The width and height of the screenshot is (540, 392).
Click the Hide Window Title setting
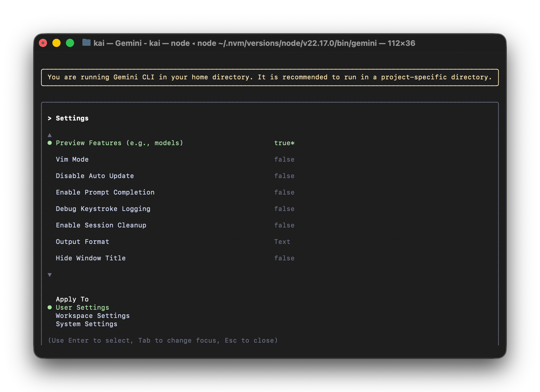[91, 258]
